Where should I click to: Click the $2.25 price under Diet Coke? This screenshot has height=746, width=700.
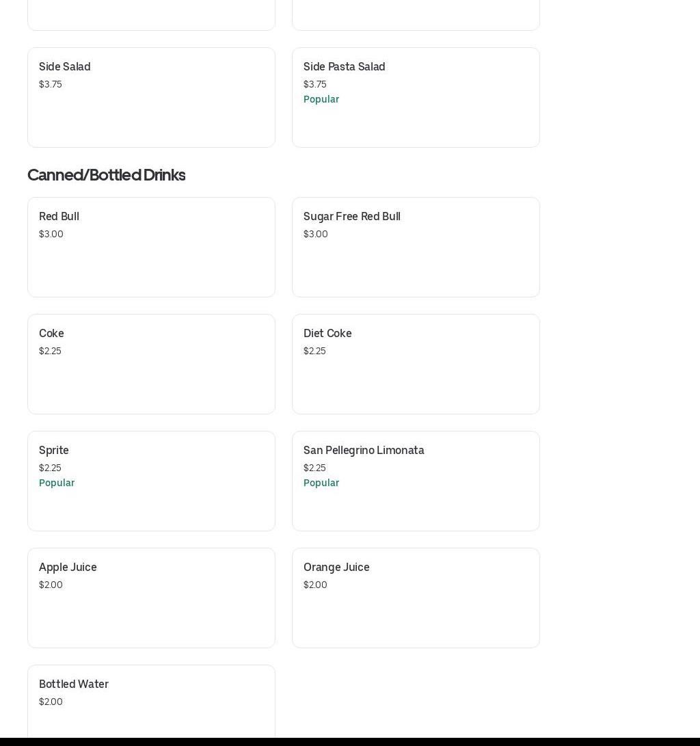[314, 351]
